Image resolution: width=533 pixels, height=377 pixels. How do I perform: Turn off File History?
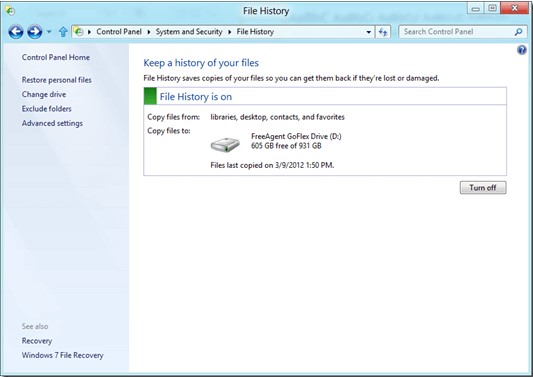pos(483,188)
